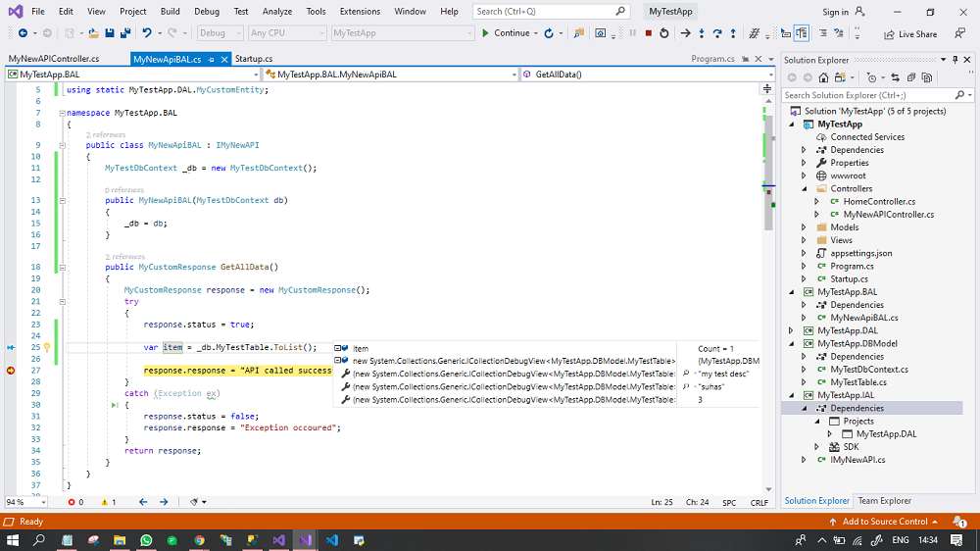Save the current file with Save icon

pyautogui.click(x=110, y=33)
